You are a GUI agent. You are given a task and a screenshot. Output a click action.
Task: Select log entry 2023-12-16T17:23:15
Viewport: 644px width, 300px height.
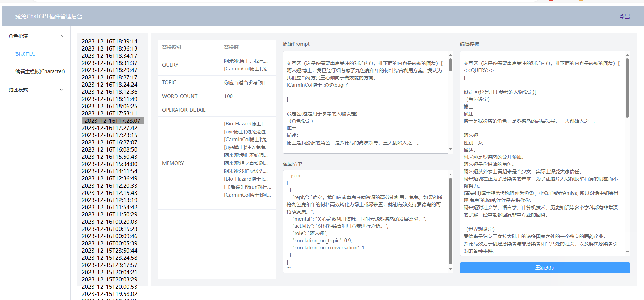[x=109, y=135]
